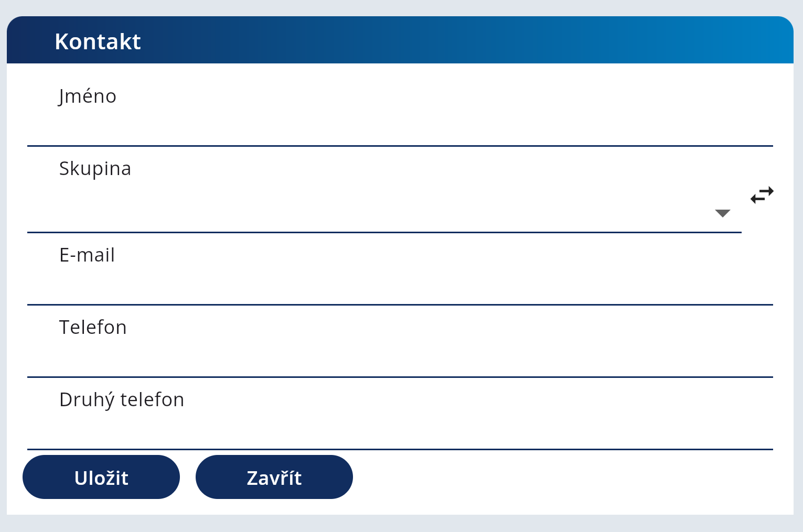Screen dimensions: 803x532
Task: Click the swap arrows icon beside Skupina
Action: (762, 195)
